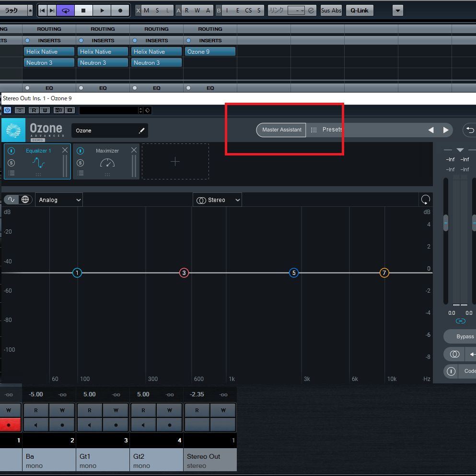Jump to the previous marker in the transport
Viewport: 476px width, 476px height.
point(43,11)
